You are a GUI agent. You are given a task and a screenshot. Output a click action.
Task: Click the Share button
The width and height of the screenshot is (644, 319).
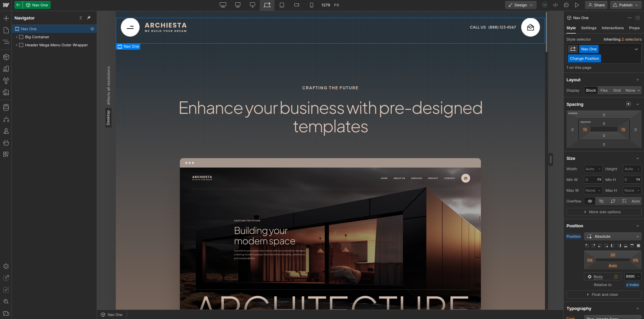click(596, 5)
